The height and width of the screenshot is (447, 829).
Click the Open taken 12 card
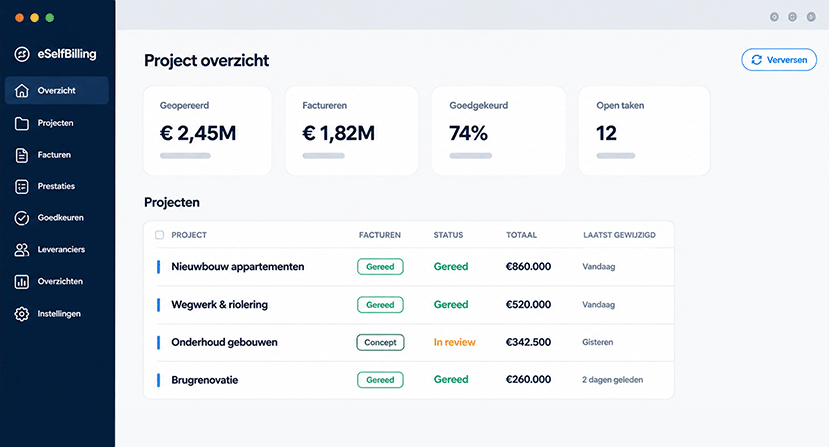(644, 131)
